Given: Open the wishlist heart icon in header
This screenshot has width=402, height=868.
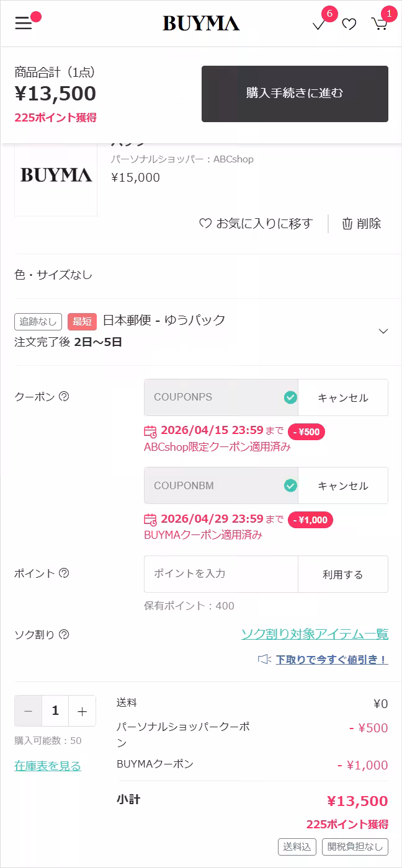Looking at the screenshot, I should tap(349, 24).
